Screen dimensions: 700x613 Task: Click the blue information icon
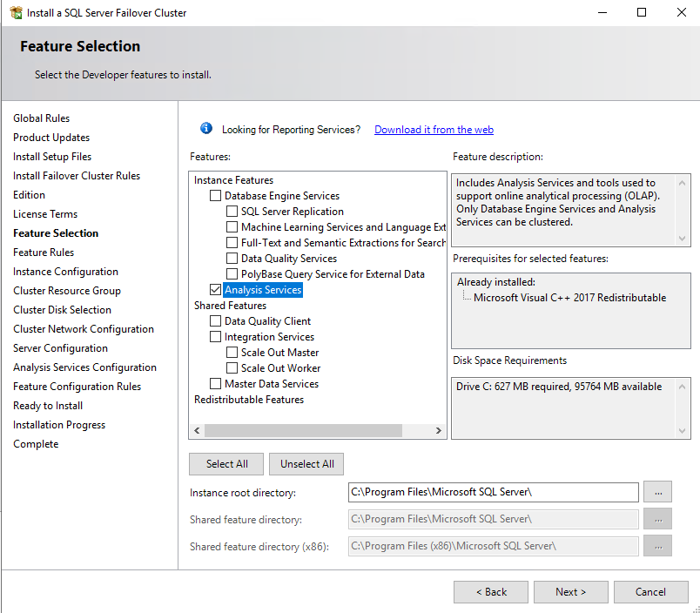click(205, 129)
